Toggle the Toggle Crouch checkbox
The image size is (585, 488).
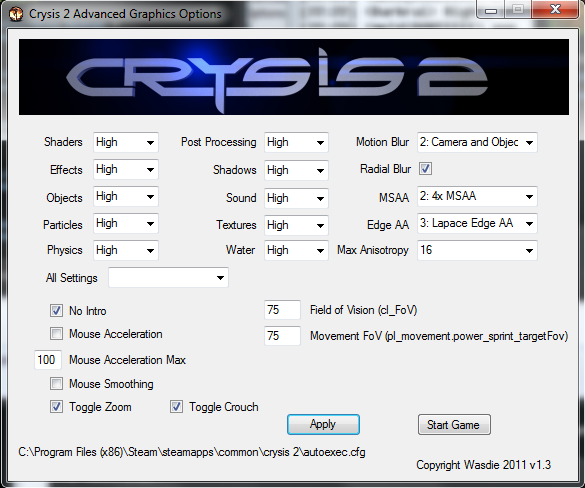coord(176,407)
